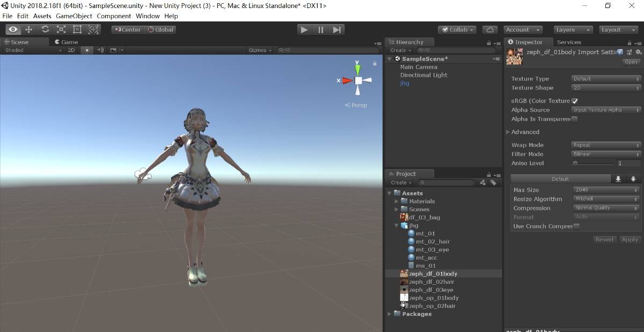The width and height of the screenshot is (644, 332).
Task: Select the Scale tool
Action: [x=61, y=29]
